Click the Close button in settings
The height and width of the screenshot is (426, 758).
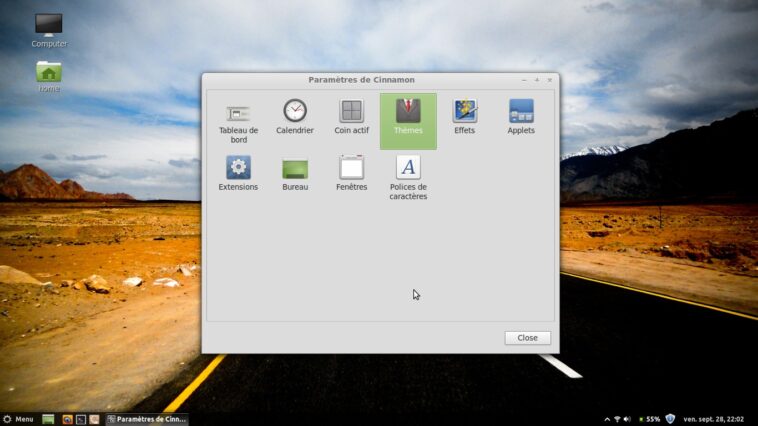coord(527,338)
